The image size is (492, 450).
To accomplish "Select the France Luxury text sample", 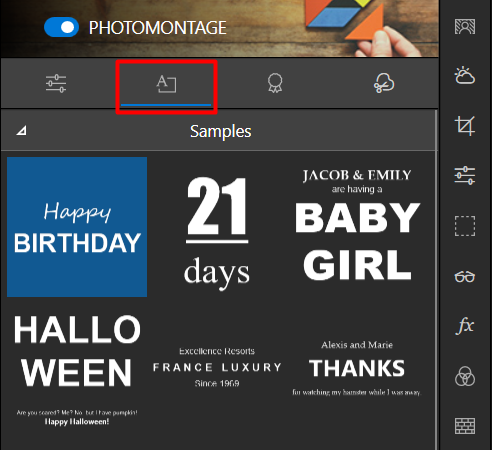I will click(217, 367).
